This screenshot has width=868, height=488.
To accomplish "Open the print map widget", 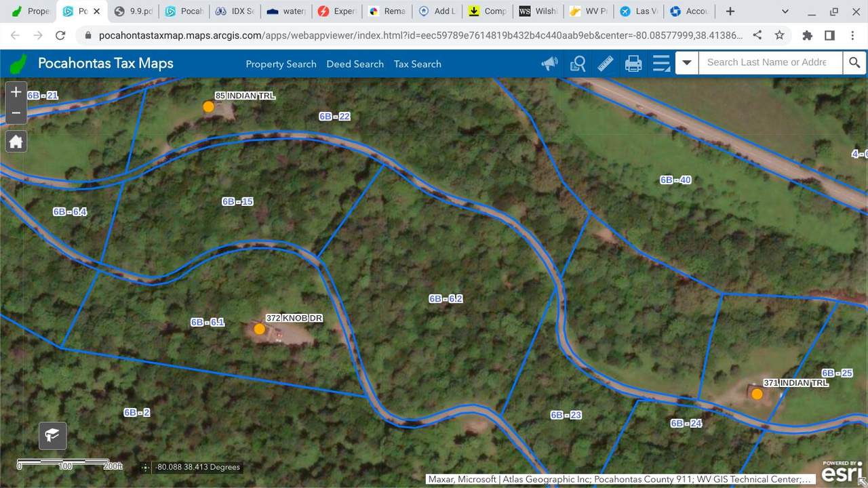I will click(633, 64).
